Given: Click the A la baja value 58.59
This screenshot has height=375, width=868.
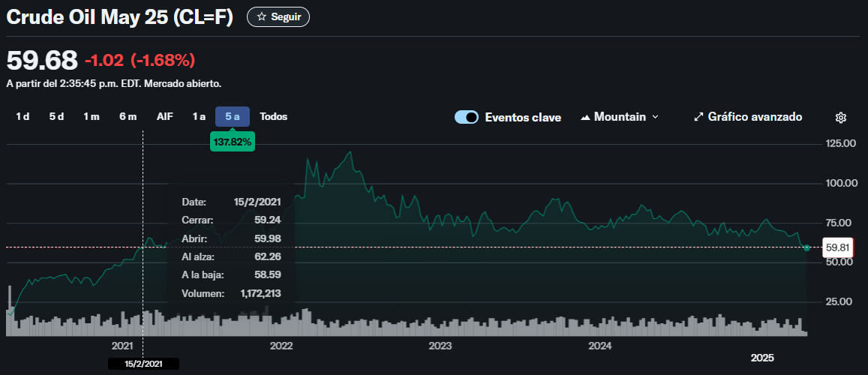Looking at the screenshot, I should [267, 275].
